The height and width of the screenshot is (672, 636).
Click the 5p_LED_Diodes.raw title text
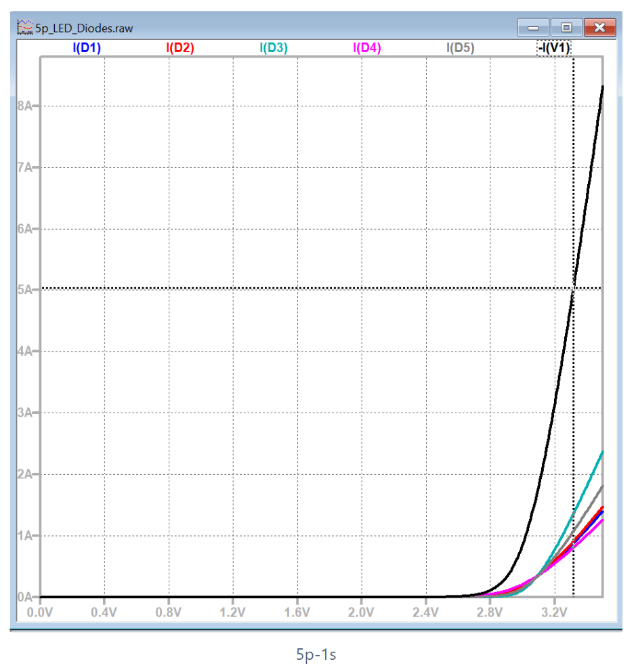coord(84,28)
